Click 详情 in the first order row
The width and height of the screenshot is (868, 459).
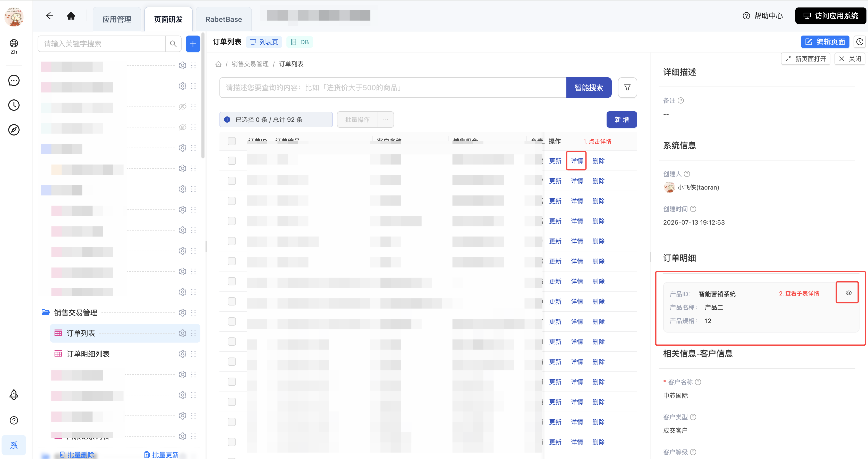[x=577, y=161]
